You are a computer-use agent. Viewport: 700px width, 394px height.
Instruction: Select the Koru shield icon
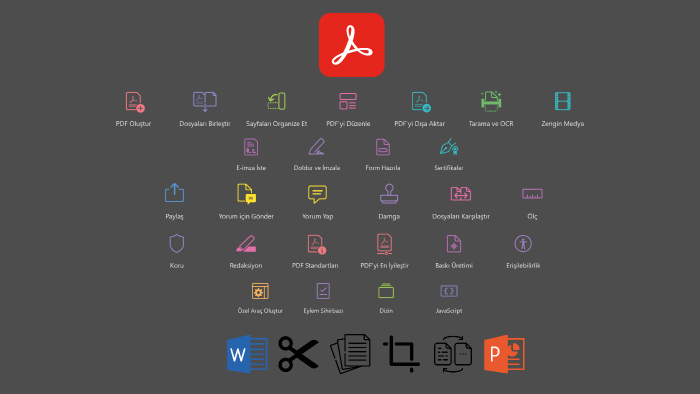[x=177, y=244]
